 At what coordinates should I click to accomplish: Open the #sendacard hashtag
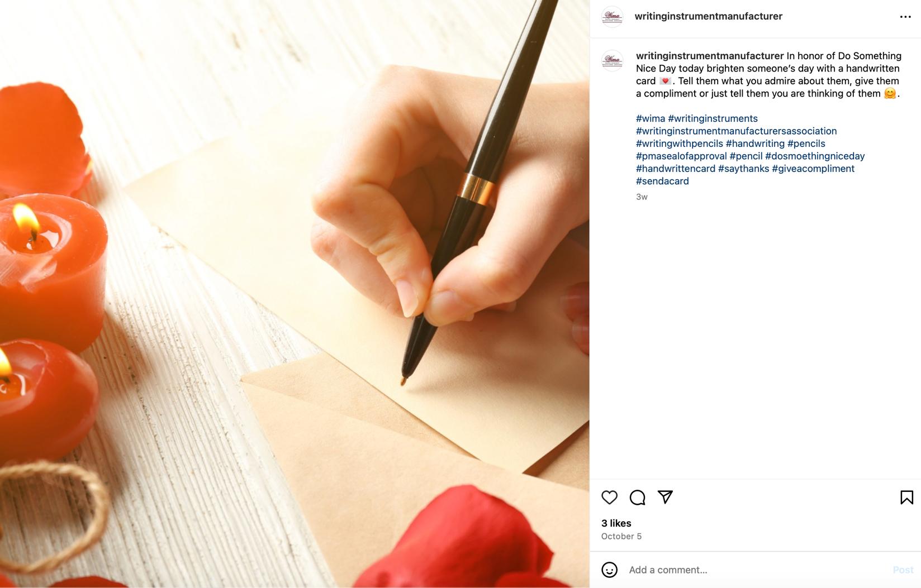click(662, 181)
